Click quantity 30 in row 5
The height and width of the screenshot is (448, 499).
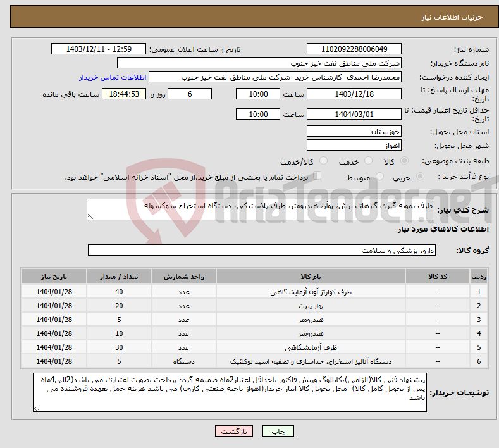click(119, 347)
